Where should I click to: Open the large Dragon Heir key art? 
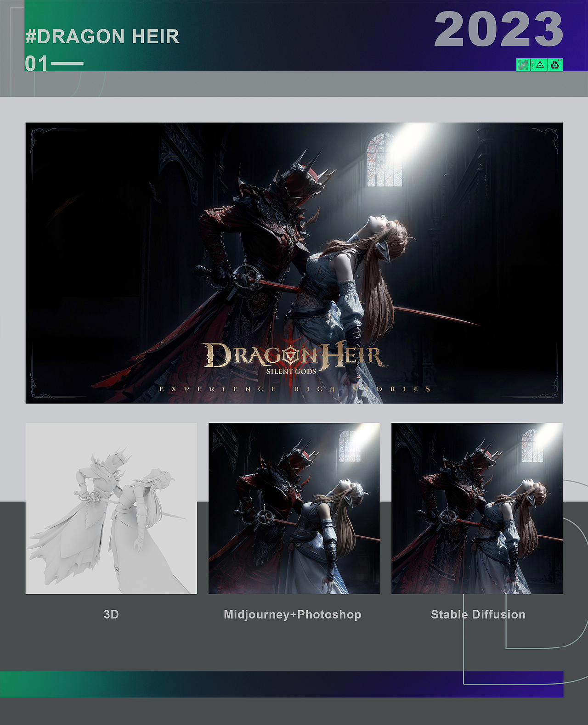[294, 263]
